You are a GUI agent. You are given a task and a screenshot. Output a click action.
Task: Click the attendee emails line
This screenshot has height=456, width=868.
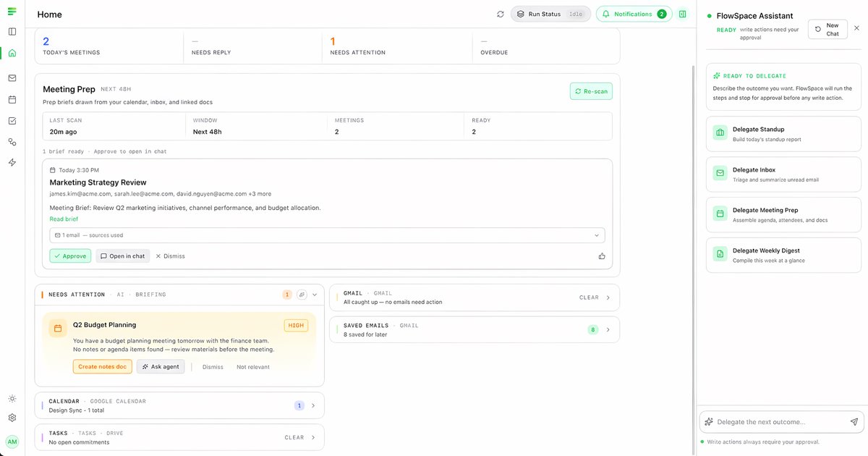(161, 194)
